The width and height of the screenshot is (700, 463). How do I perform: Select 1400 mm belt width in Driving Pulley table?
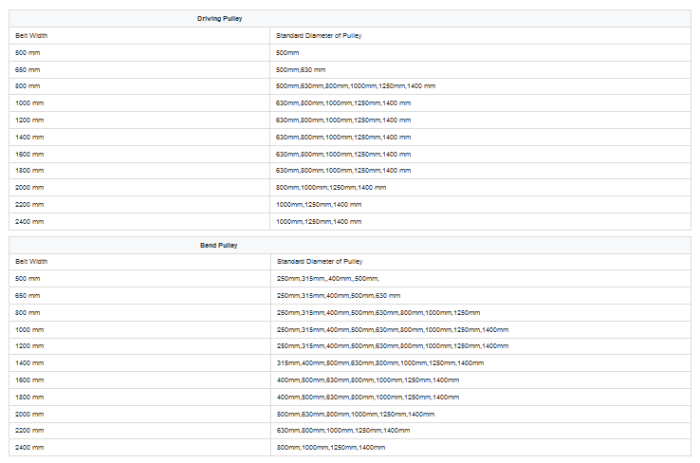pyautogui.click(x=30, y=136)
